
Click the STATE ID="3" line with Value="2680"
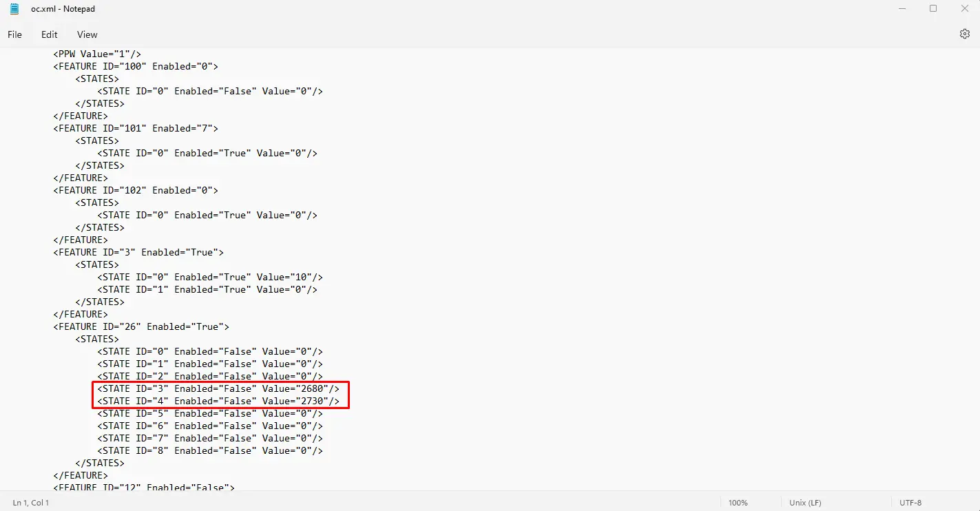pyautogui.click(x=218, y=388)
